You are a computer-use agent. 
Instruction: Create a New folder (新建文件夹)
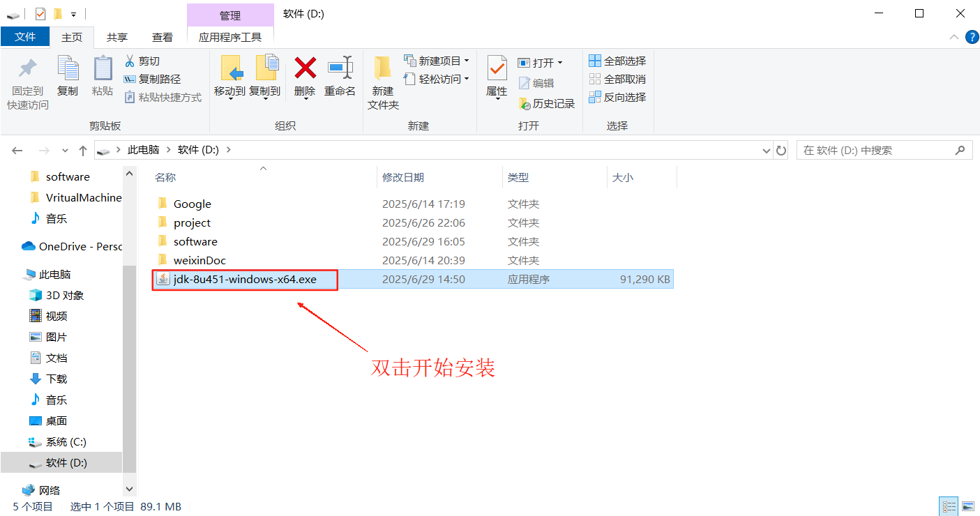pos(383,82)
